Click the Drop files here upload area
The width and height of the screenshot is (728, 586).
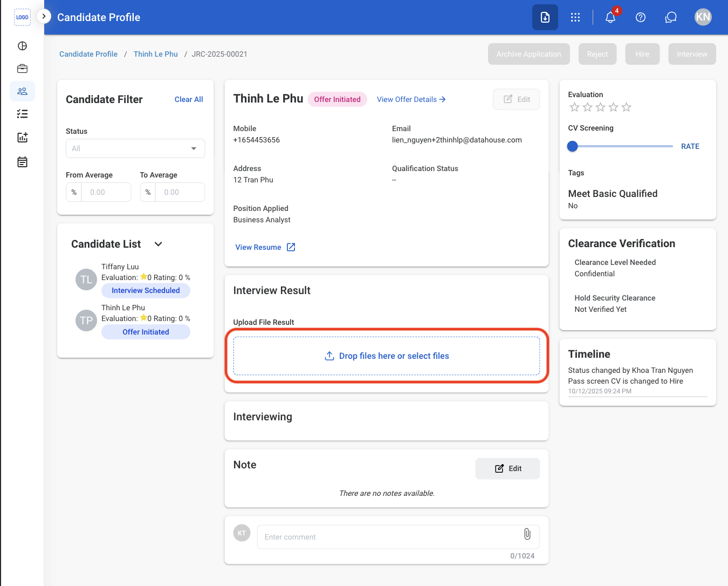(x=387, y=356)
